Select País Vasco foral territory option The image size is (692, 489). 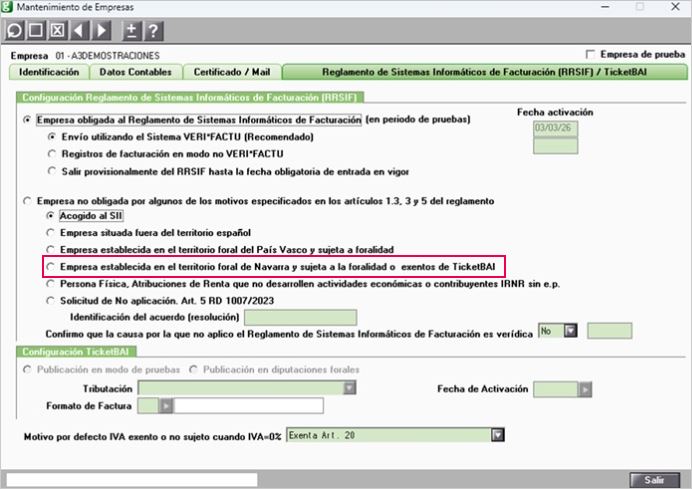(51, 250)
